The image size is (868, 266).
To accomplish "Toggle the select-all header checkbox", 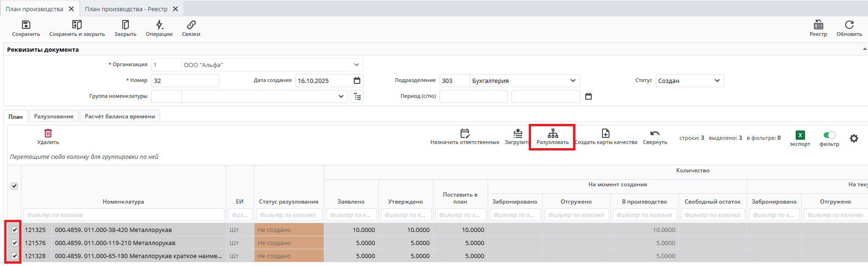I will pyautogui.click(x=14, y=186).
